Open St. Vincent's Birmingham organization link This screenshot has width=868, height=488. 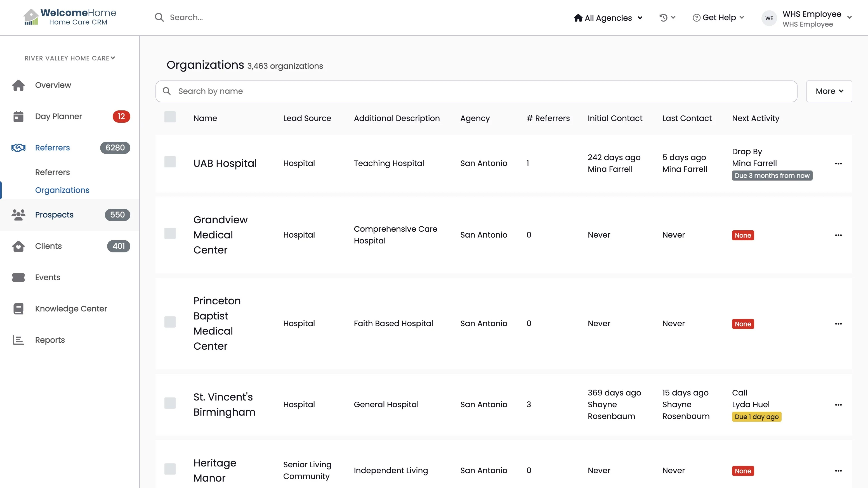pos(224,404)
